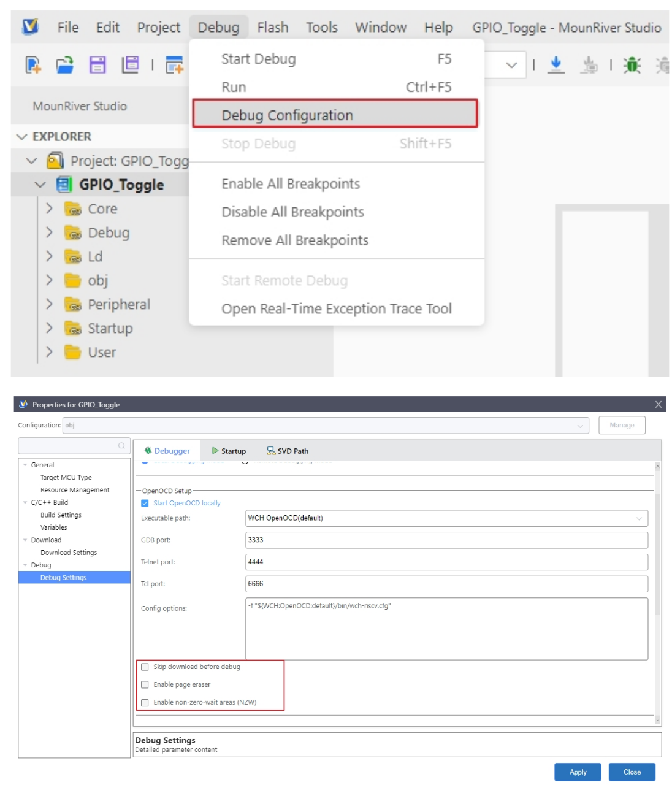Click the Peripheral folder icon

[x=73, y=305]
